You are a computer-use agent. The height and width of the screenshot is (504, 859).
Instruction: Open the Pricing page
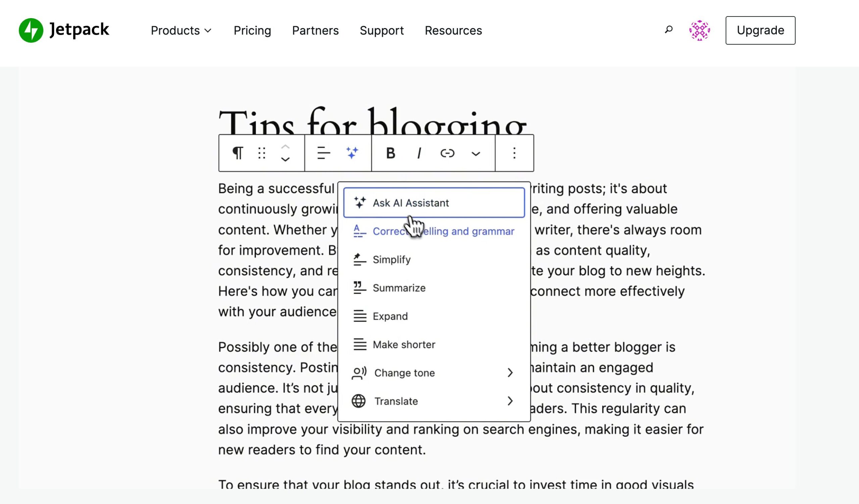pos(252,30)
